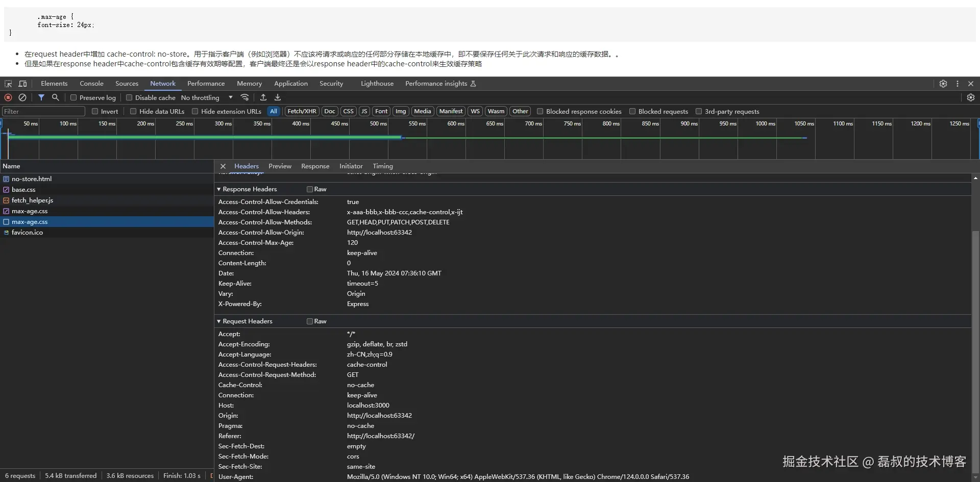Clear the network log
The width and height of the screenshot is (980, 482).
22,97
